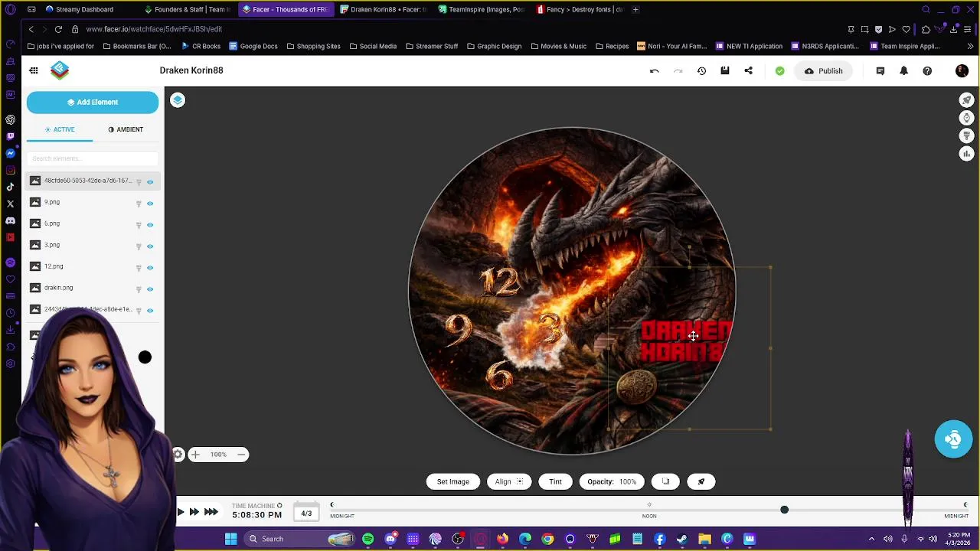Click the rocket button in bottom toolbar
The height and width of the screenshot is (551, 980).
click(701, 481)
